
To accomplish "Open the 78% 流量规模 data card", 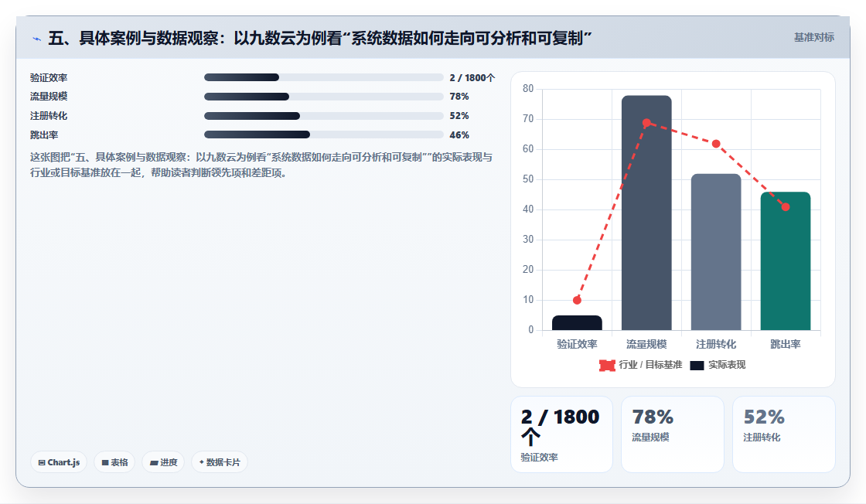I will (x=673, y=434).
